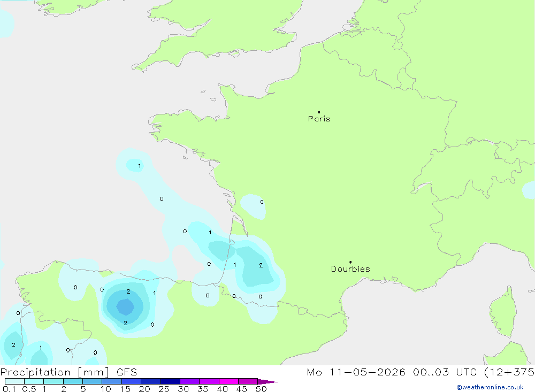Image resolution: width=535 pixels, height=392 pixels.
Task: Click the 'Precipitation [mm]' title text
Action: pyautogui.click(x=55, y=372)
